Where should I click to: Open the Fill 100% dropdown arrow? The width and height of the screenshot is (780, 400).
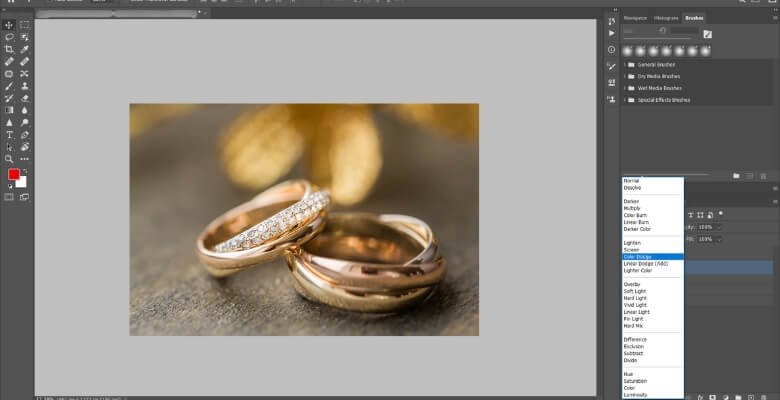(x=717, y=239)
